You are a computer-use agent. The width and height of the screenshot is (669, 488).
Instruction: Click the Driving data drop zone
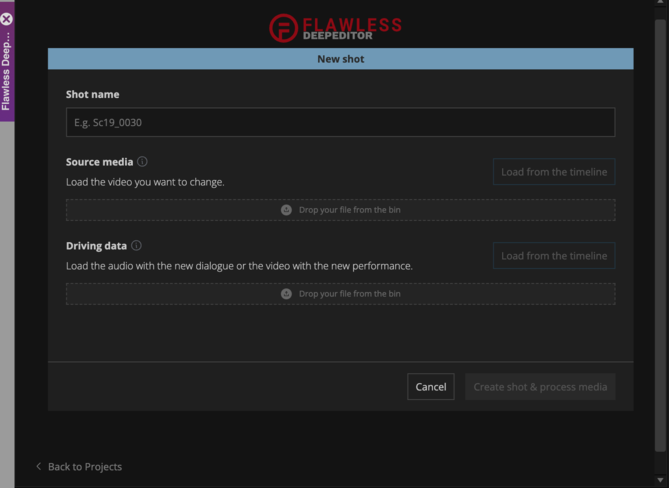[340, 294]
